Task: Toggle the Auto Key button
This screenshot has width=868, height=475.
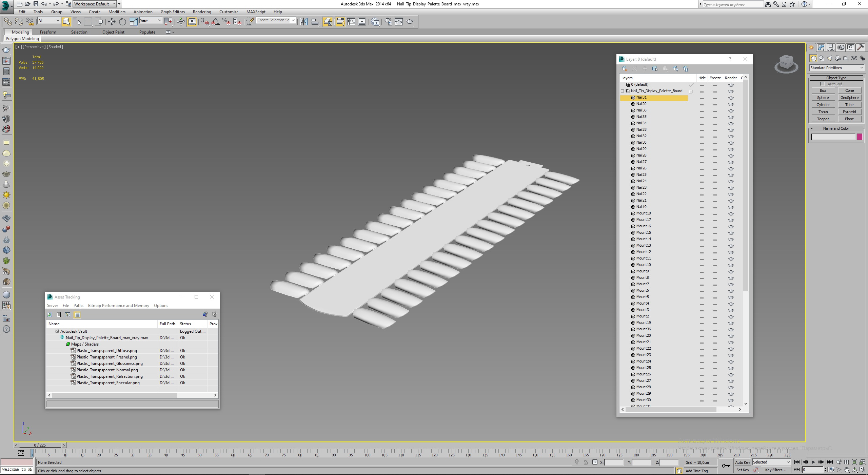Action: pos(742,462)
